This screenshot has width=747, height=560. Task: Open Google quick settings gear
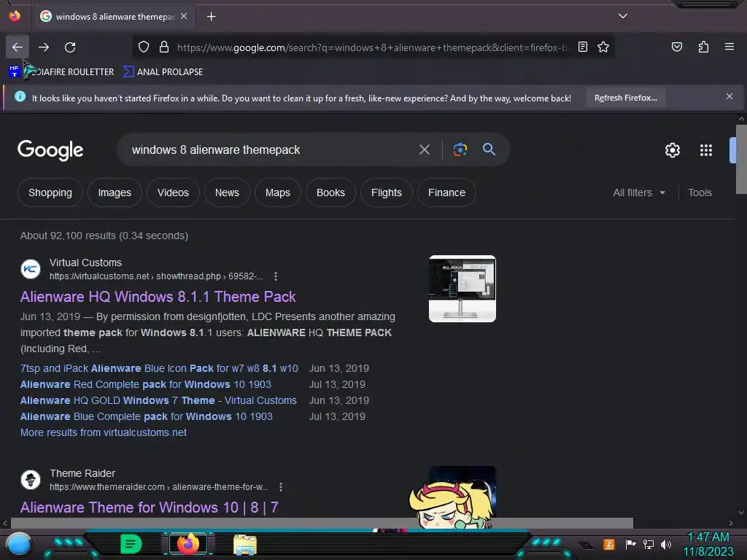click(672, 150)
